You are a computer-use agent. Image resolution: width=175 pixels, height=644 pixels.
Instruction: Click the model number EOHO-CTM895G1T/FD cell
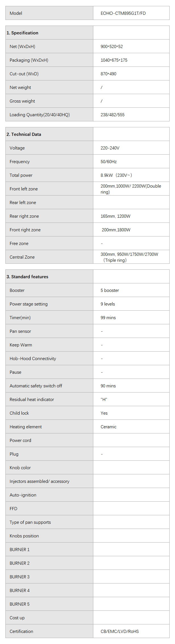pos(123,13)
